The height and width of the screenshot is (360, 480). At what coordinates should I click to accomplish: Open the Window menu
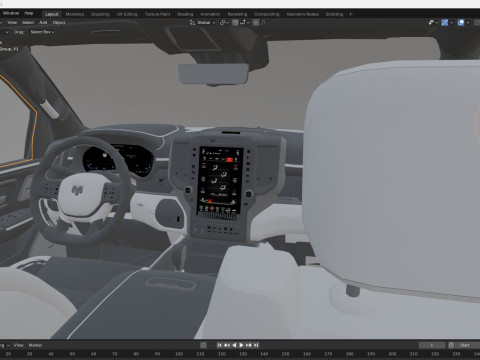(11, 13)
